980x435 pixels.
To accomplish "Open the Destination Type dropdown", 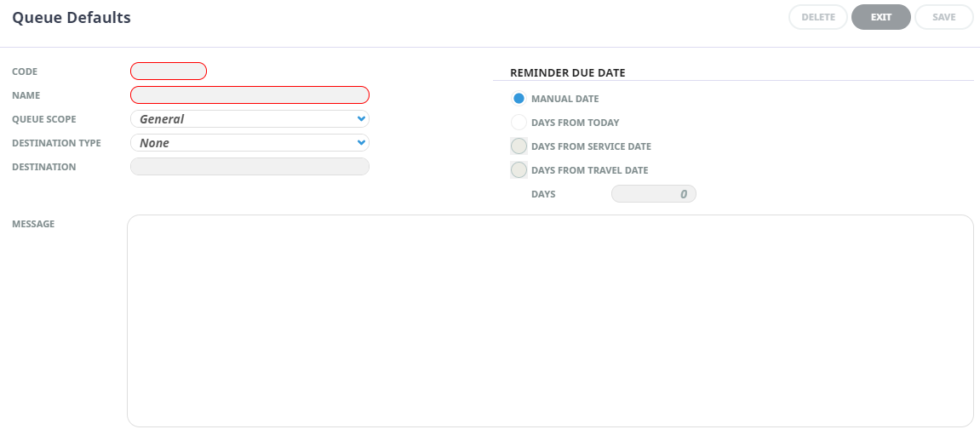I will tap(250, 142).
